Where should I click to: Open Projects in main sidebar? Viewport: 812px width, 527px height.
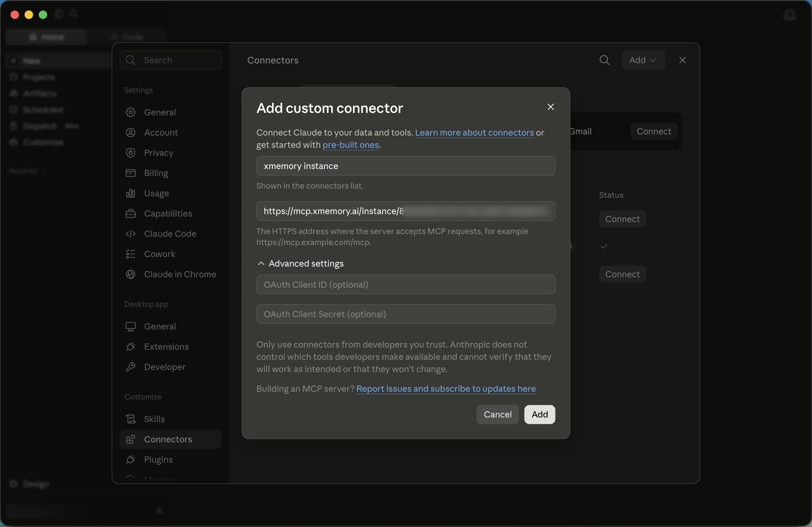tap(38, 77)
